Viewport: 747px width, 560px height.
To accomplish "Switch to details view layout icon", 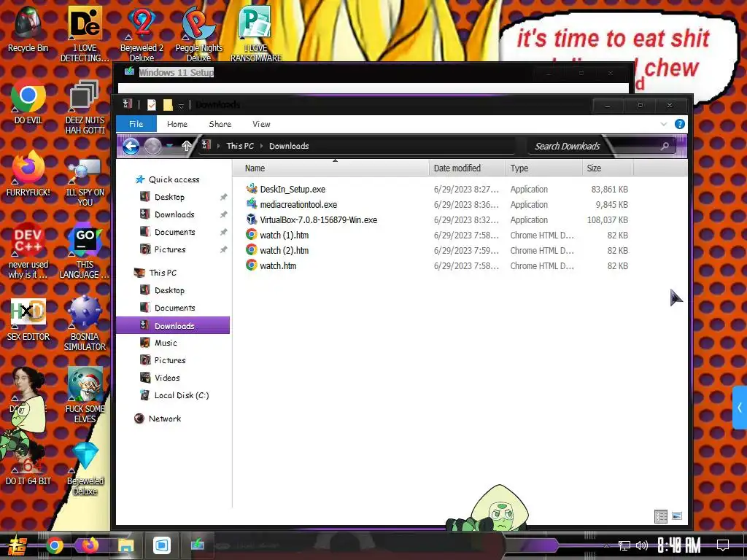I will (661, 516).
